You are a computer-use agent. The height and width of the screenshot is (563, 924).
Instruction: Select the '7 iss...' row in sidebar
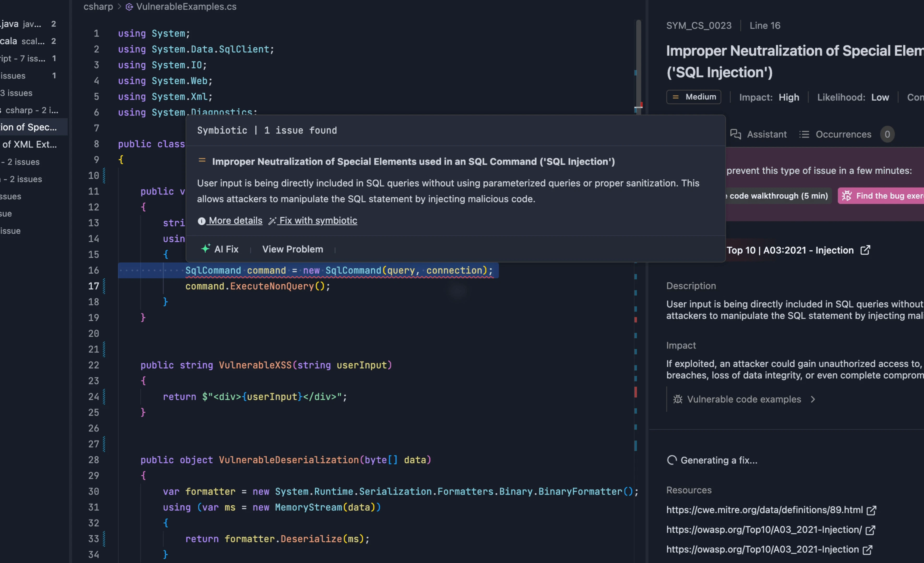coord(34,58)
